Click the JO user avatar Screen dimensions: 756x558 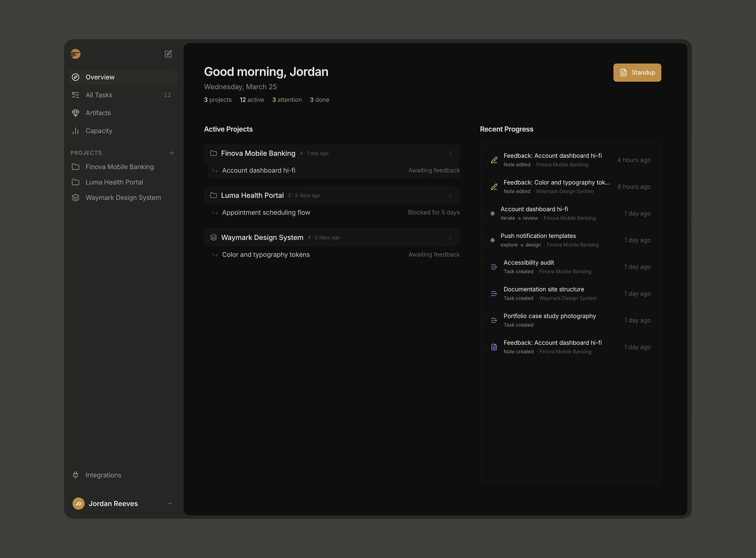point(79,504)
